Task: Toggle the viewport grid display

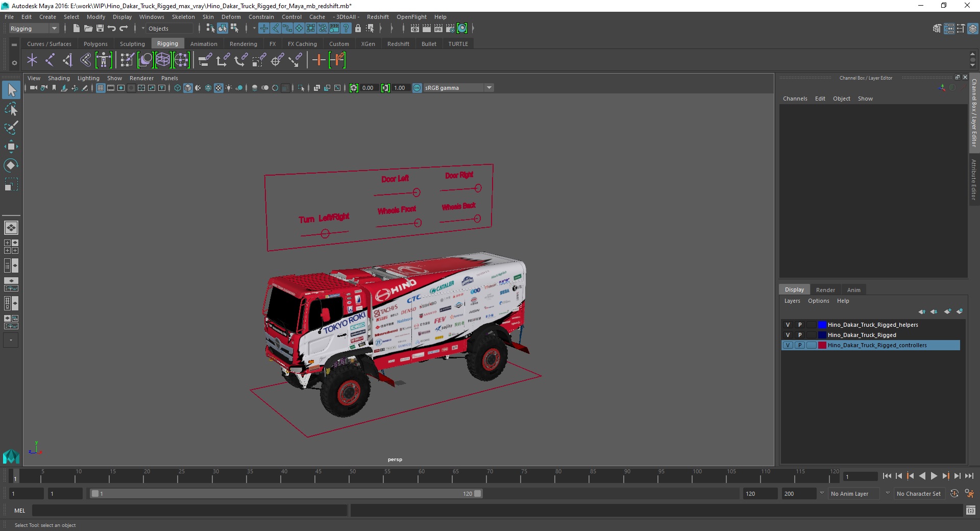Action: click(x=101, y=88)
